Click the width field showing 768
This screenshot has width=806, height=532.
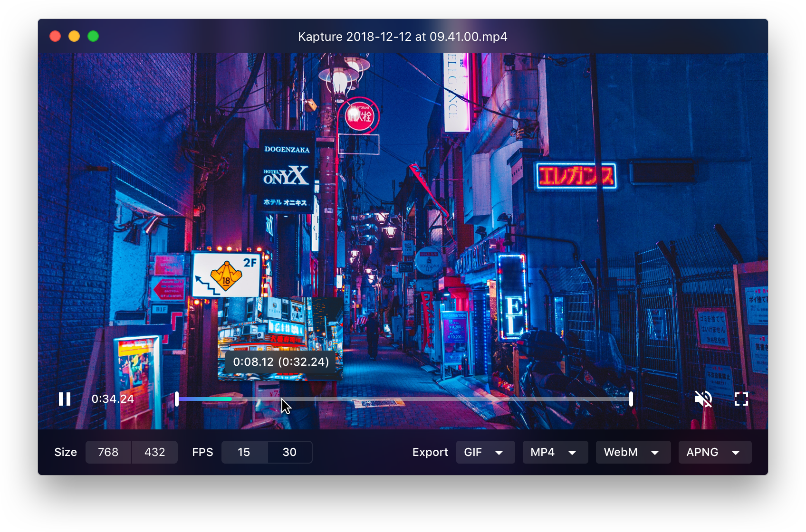click(108, 452)
